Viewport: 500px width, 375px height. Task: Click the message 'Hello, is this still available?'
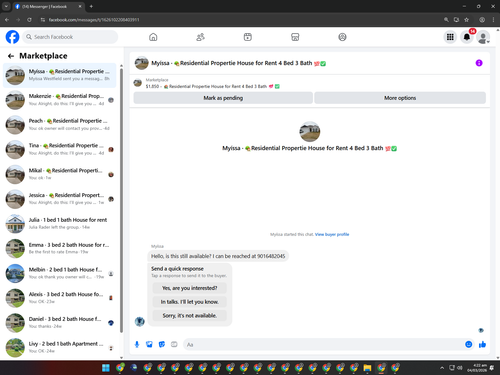click(x=218, y=256)
